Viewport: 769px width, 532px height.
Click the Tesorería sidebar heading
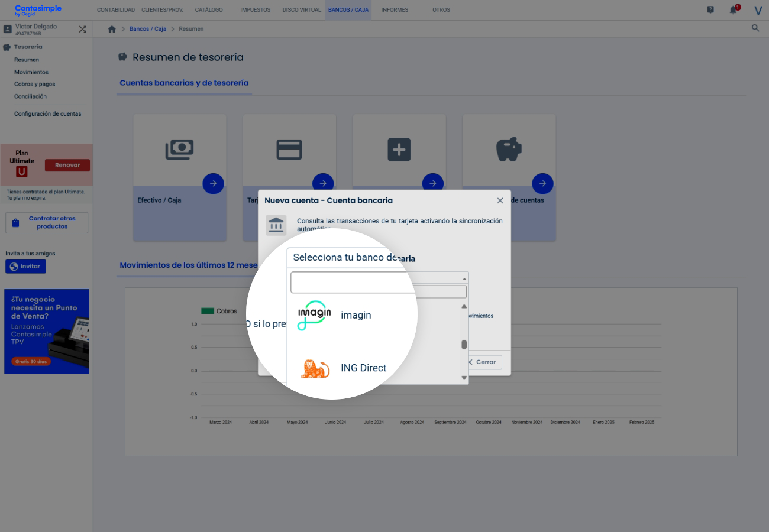(x=28, y=47)
